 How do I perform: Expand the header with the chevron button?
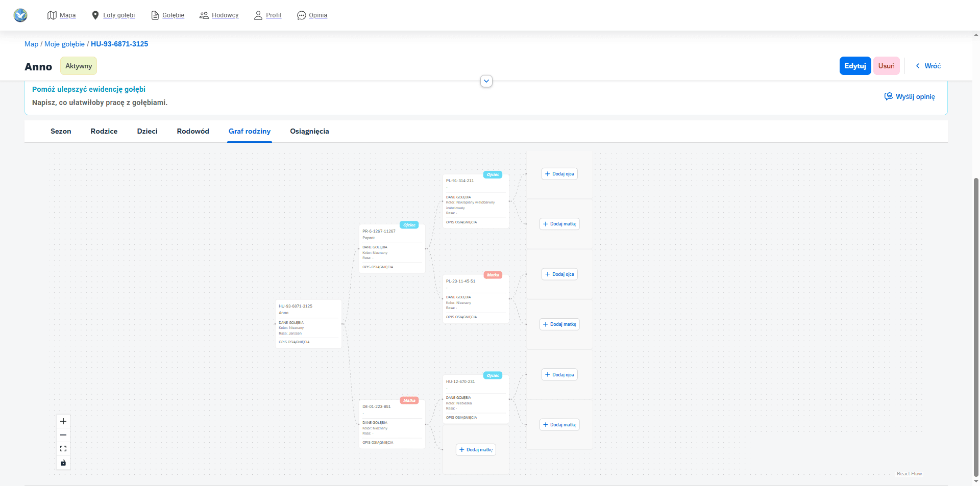[x=486, y=81]
